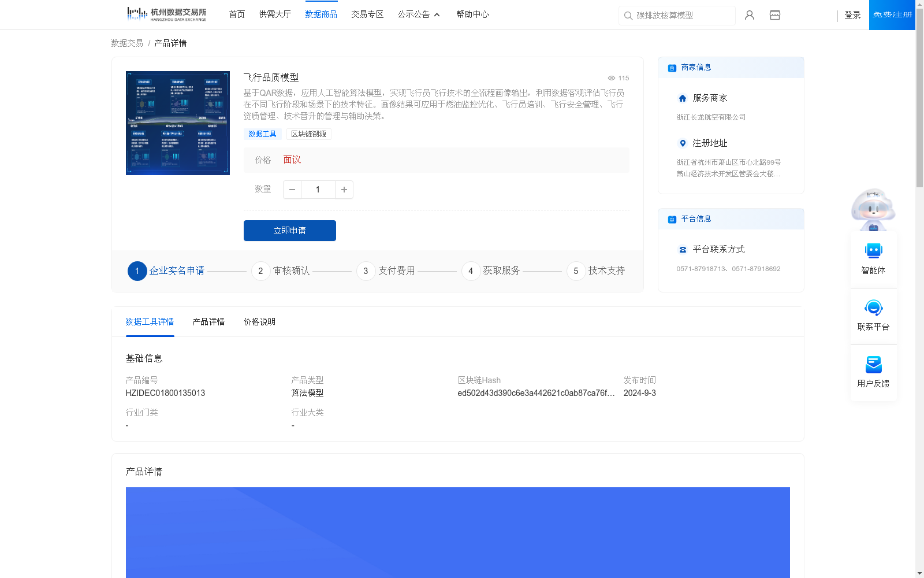This screenshot has width=924, height=578.
Task: Click the 数据工具 tag
Action: pyautogui.click(x=262, y=134)
